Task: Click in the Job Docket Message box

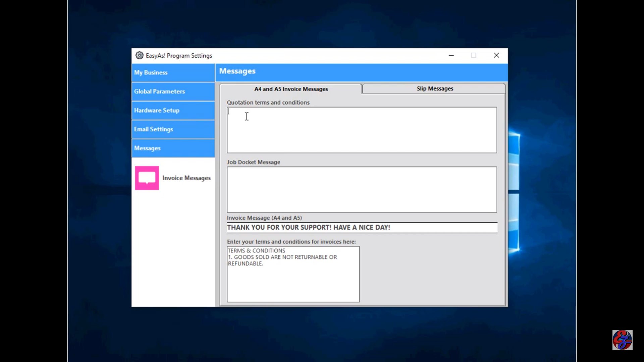Action: [362, 190]
